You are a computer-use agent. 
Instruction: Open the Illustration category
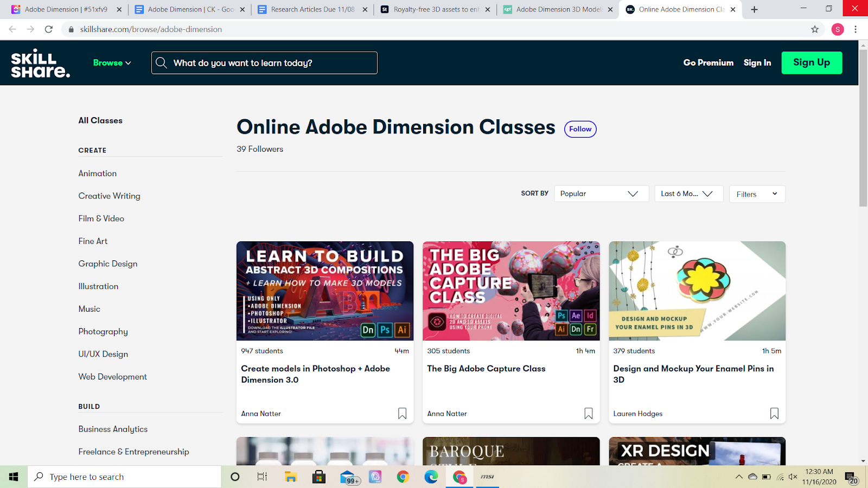(x=98, y=286)
